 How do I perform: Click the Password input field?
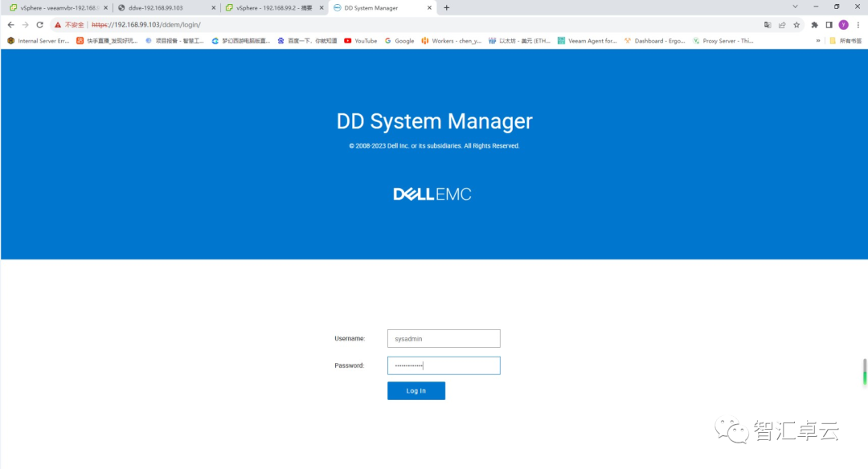point(444,365)
